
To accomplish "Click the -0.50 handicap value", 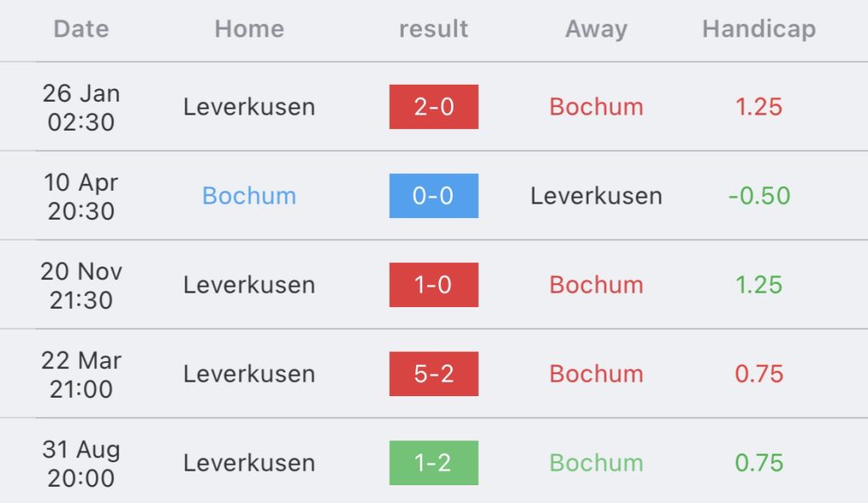I will [759, 196].
